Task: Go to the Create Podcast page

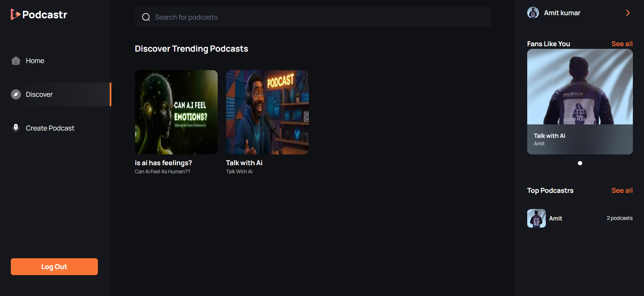Action: coord(50,128)
